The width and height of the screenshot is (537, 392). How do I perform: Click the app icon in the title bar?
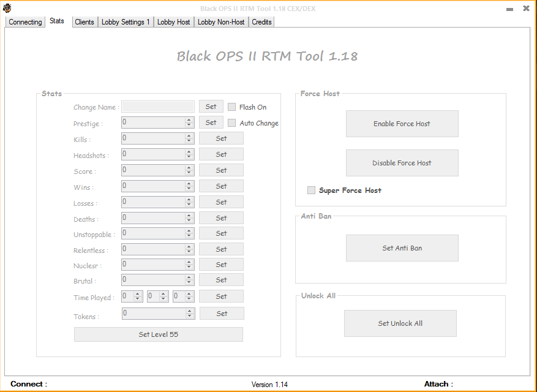7,8
